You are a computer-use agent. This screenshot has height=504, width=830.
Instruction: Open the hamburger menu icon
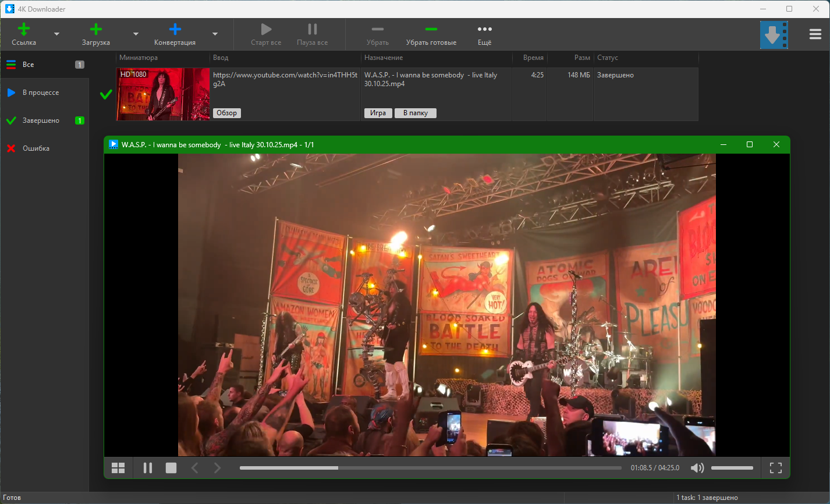click(815, 34)
